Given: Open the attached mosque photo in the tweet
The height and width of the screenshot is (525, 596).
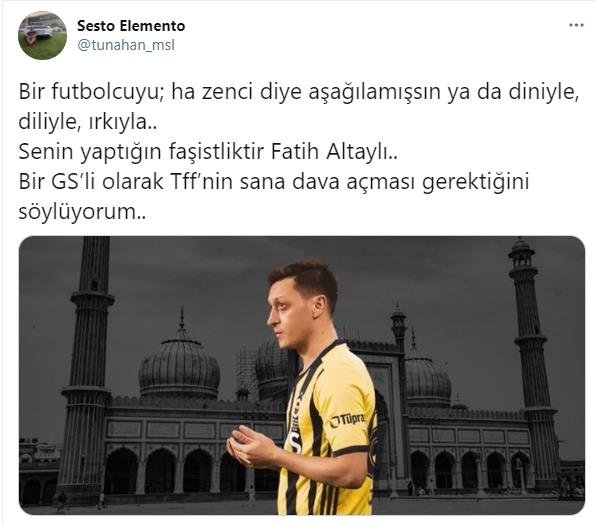Looking at the screenshot, I should point(302,375).
